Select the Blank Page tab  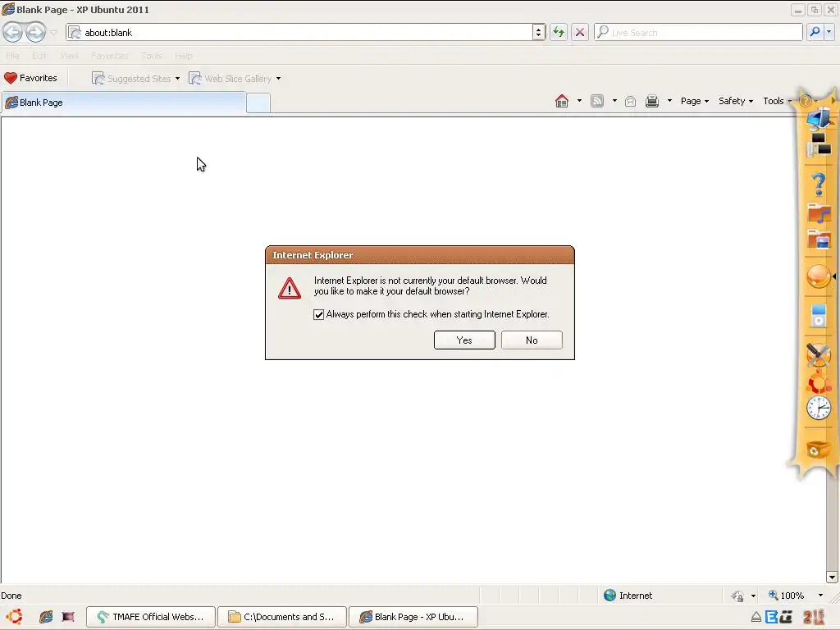[124, 103]
